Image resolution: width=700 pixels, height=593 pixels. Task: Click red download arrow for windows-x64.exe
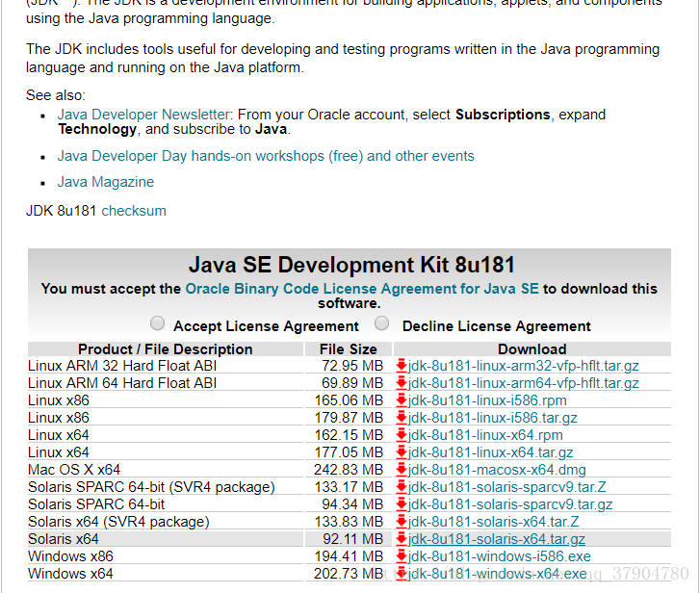[x=402, y=574]
